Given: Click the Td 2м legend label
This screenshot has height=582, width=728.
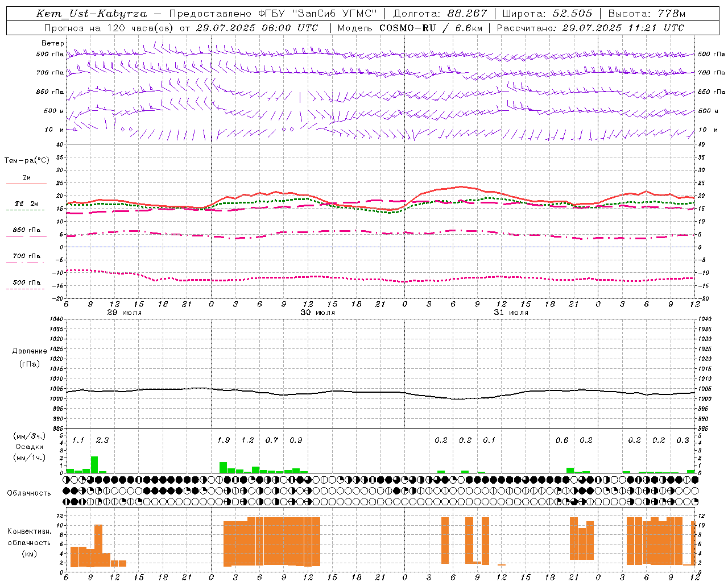Looking at the screenshot, I should [26, 203].
